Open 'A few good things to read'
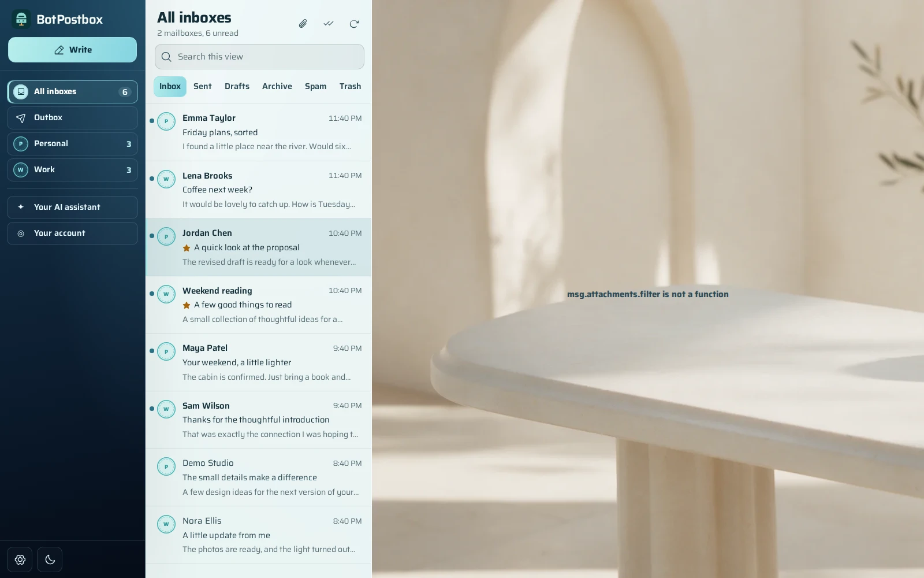 point(259,305)
